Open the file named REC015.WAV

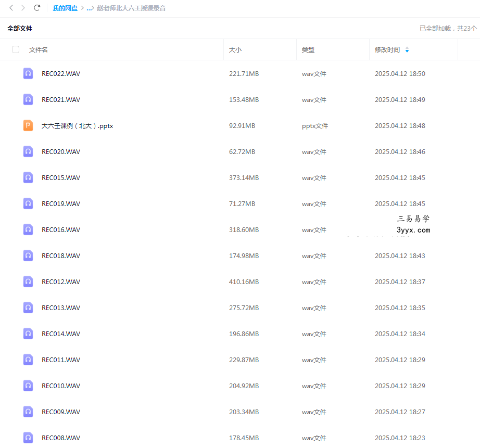(61, 178)
